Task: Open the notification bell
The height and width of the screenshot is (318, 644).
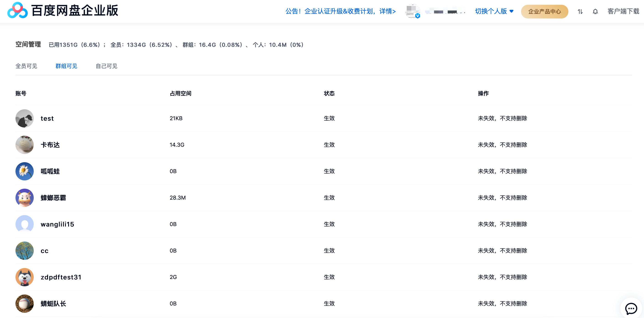Action: pyautogui.click(x=595, y=11)
